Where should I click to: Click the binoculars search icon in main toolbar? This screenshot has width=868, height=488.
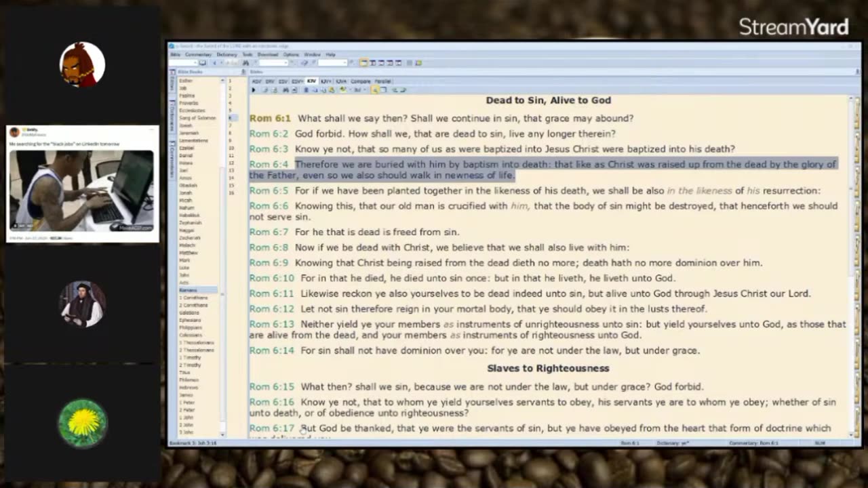(245, 62)
